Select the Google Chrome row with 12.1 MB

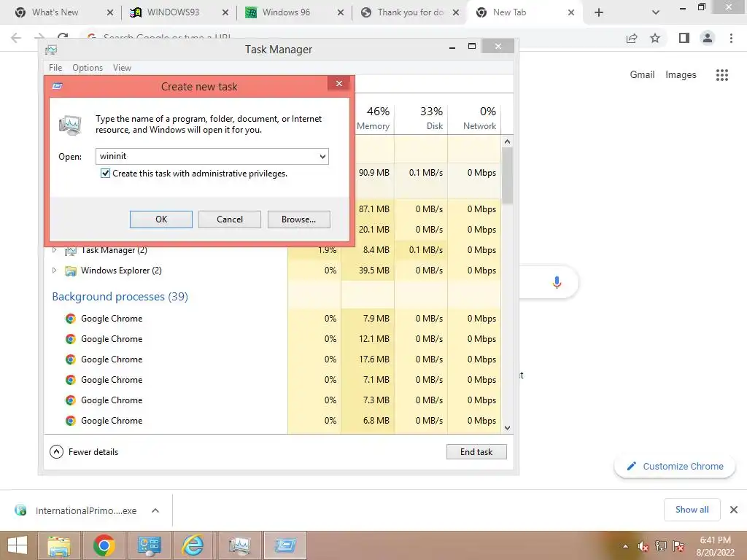(273, 339)
